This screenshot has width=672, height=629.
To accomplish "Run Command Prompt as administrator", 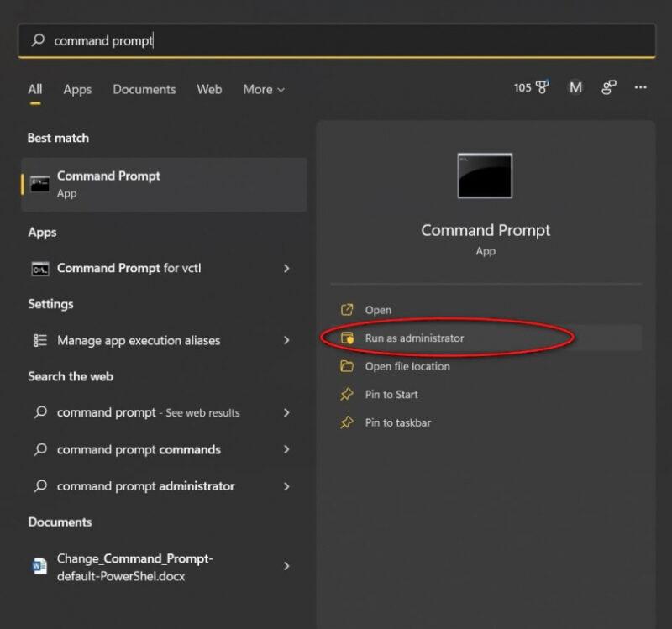I will (414, 338).
